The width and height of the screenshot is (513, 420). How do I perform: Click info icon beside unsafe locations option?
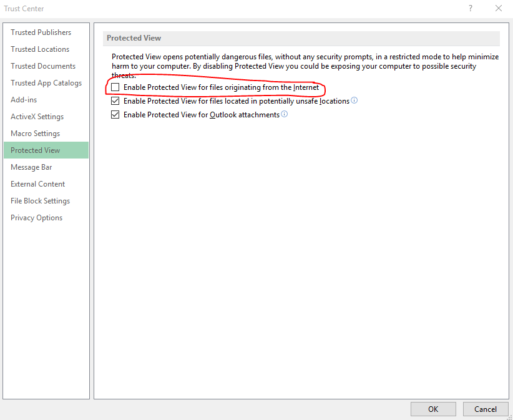pyautogui.click(x=354, y=100)
